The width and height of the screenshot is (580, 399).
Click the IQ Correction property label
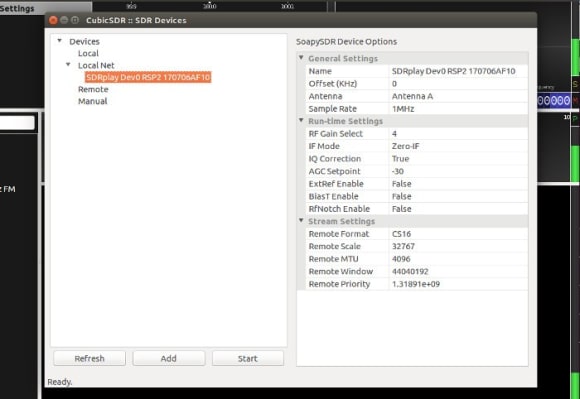click(335, 159)
